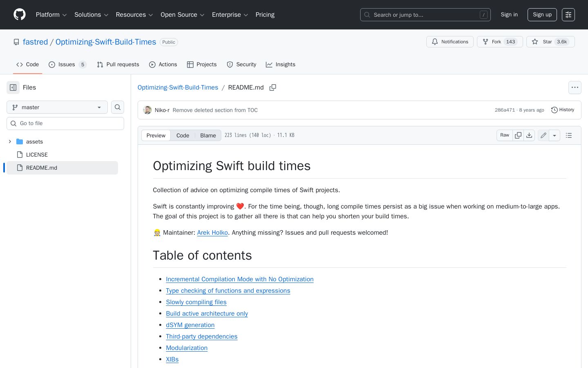
Task: Open the Security tab
Action: point(241,65)
